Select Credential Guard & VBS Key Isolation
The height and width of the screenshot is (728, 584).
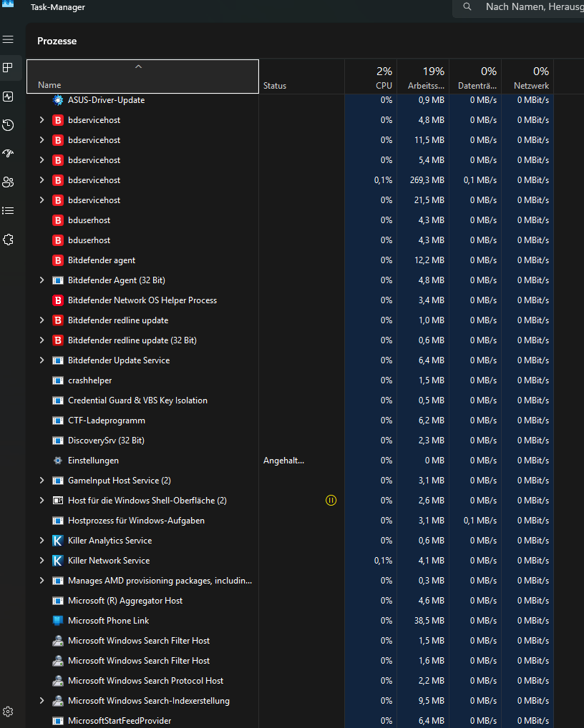[x=290, y=400]
